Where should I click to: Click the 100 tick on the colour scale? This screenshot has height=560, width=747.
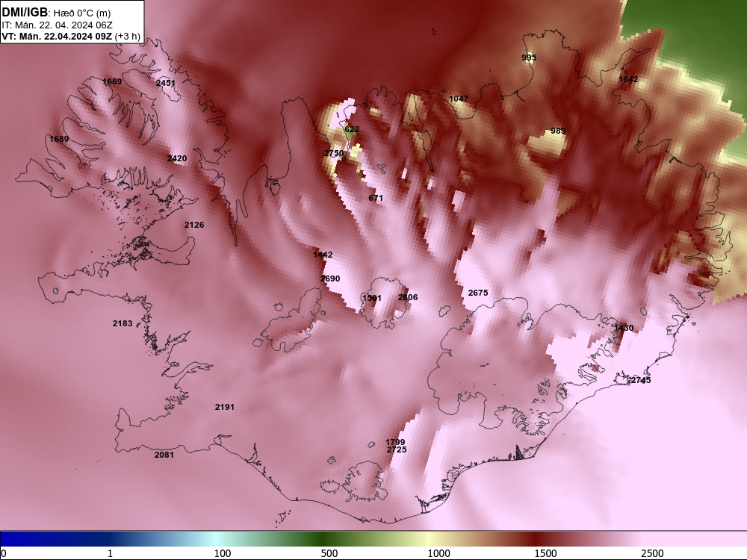[223, 553]
